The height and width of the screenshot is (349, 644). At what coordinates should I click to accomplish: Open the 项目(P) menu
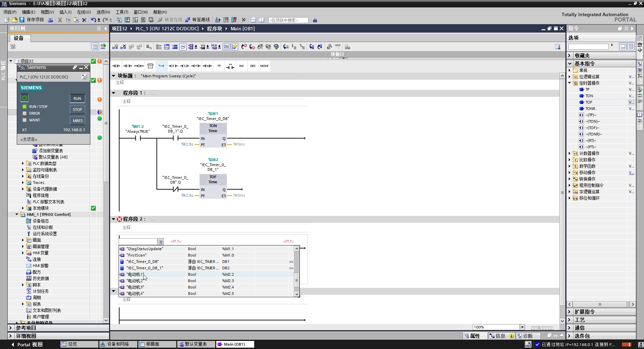point(10,12)
